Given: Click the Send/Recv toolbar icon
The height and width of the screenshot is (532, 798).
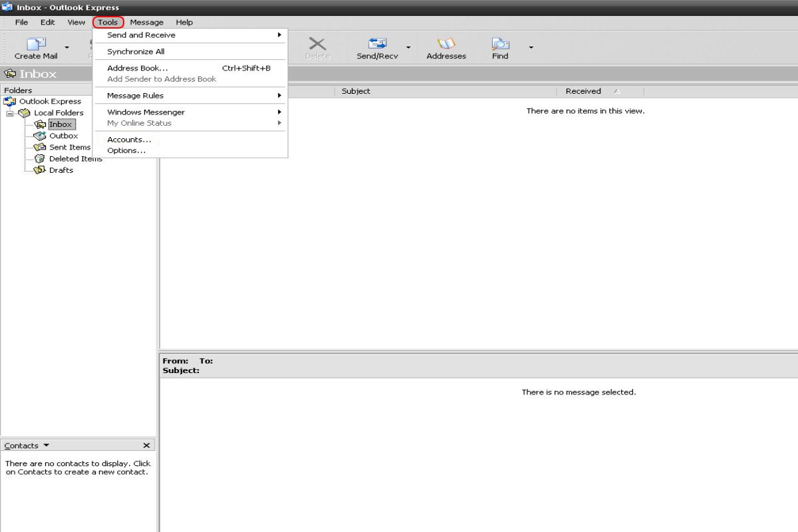Looking at the screenshot, I should coord(378,44).
